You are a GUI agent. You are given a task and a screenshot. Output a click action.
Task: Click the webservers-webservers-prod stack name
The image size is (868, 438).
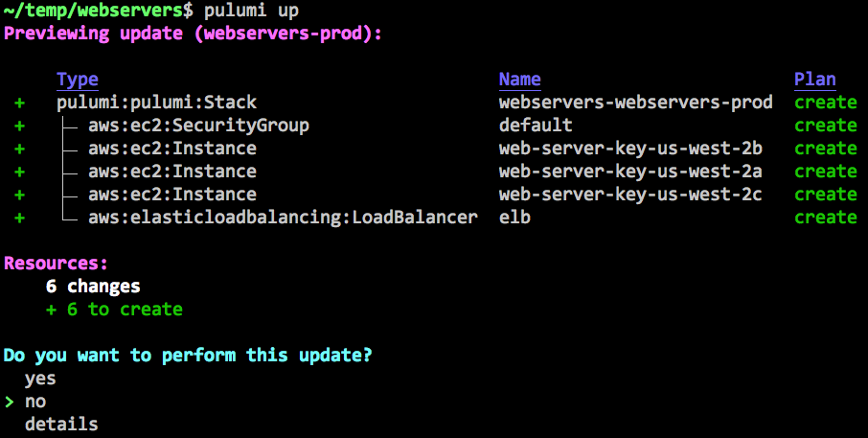636,103
